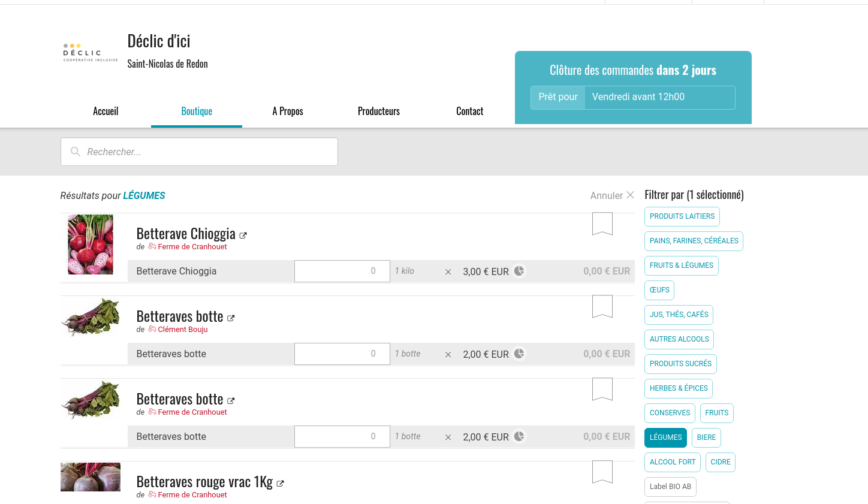This screenshot has height=504, width=868.
Task: Toggle the ŒUFS filter
Action: click(x=659, y=290)
